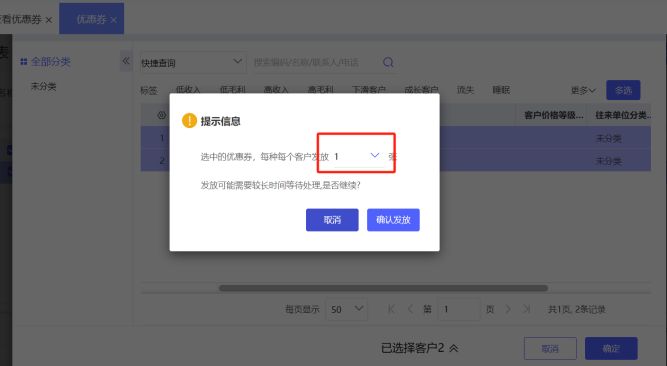Image resolution: width=667 pixels, height=366 pixels.
Task: Go to first page arrow
Action: pos(391,309)
